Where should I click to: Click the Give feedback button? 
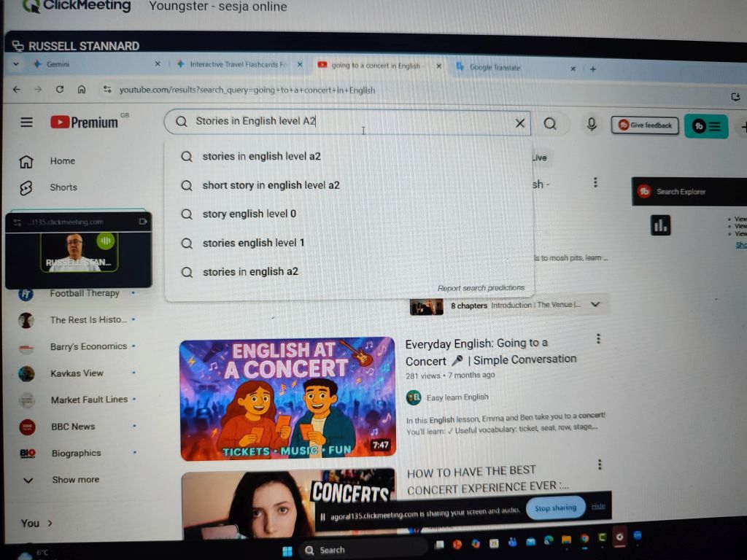point(645,125)
